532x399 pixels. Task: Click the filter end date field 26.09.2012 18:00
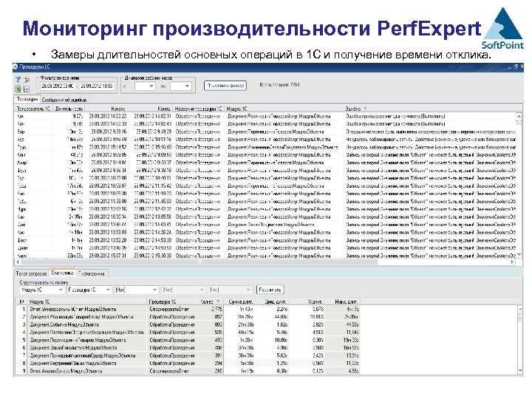click(97, 86)
